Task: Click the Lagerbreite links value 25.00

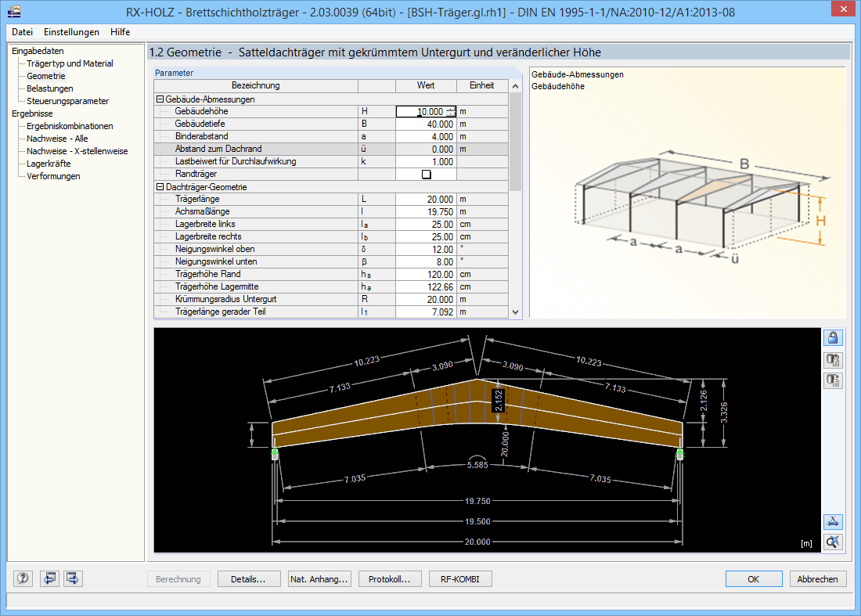Action: click(426, 225)
